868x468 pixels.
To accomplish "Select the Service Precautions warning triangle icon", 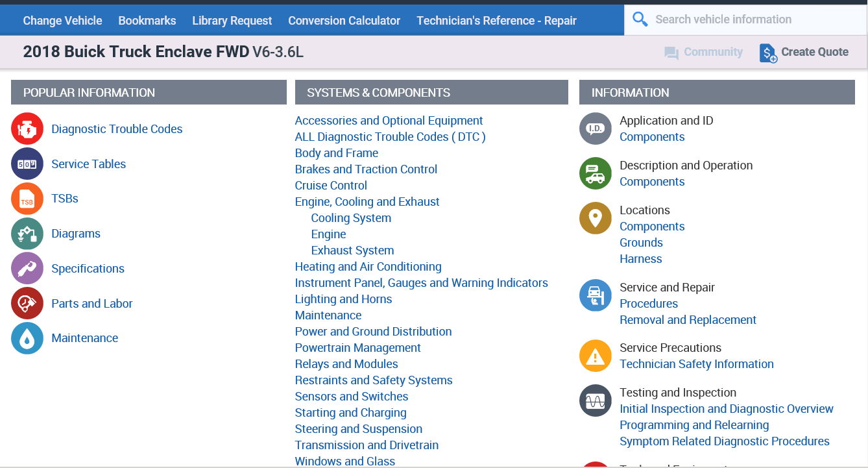I will 596,356.
